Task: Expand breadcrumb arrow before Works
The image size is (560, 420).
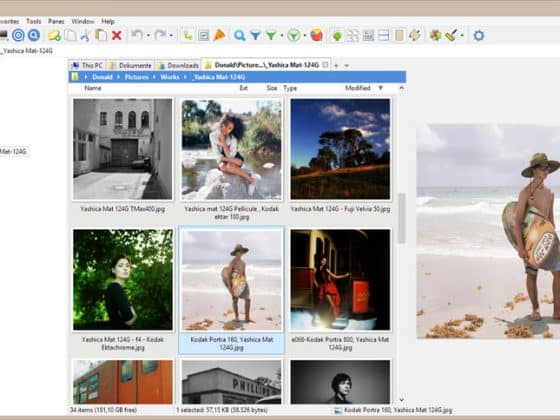Action: 154,77
